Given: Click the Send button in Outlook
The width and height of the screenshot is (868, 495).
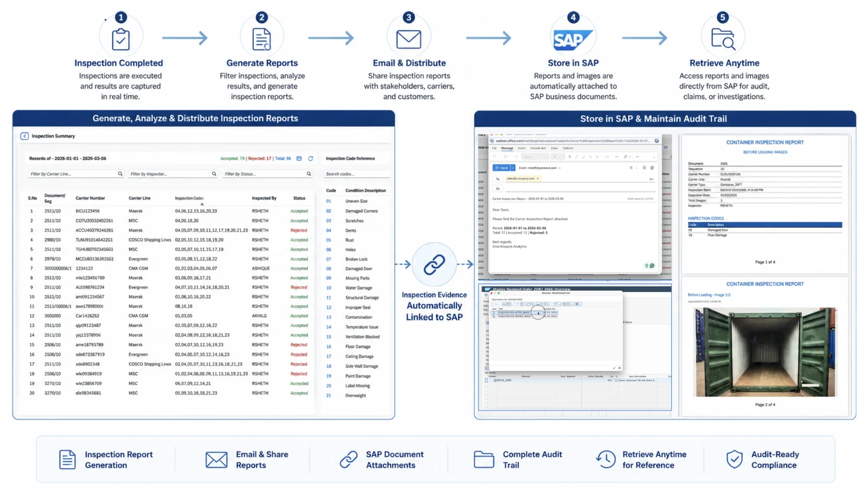Looking at the screenshot, I should click(x=501, y=168).
